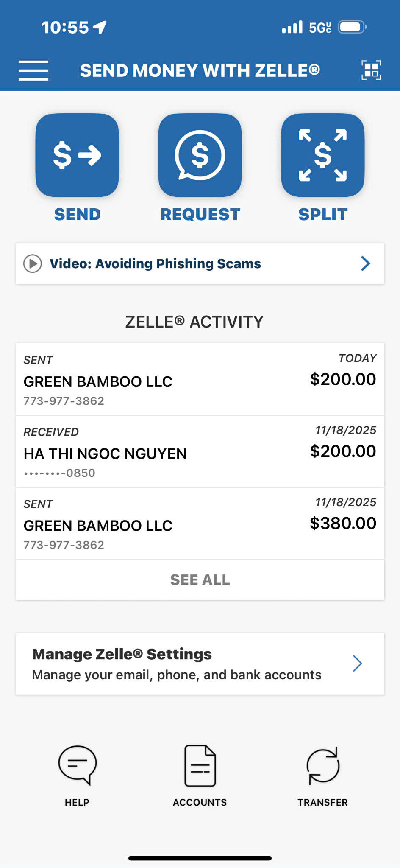Tap the Transfer arrows icon
Viewport: 400px width, 868px height.
tap(322, 765)
